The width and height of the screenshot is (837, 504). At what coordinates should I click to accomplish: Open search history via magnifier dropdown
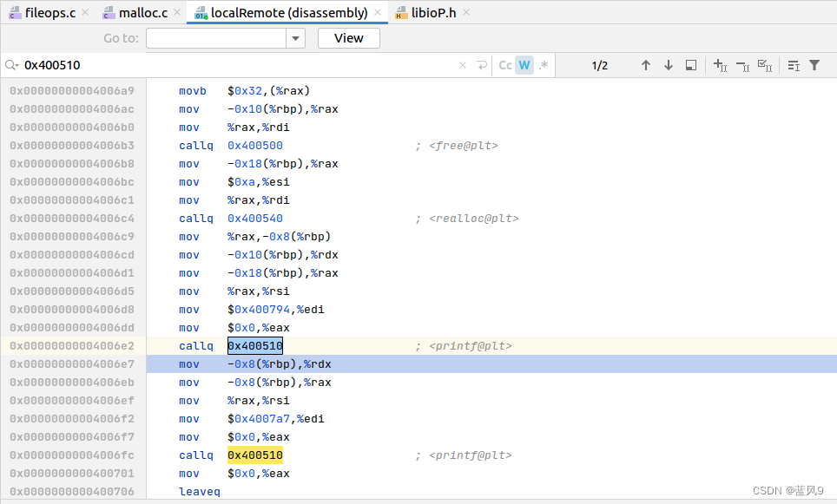[13, 65]
